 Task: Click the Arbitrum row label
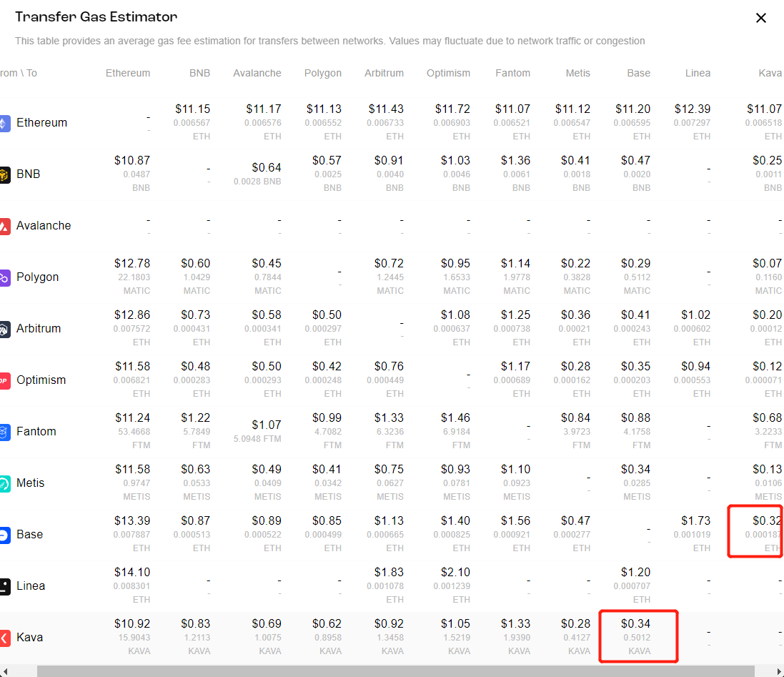(39, 329)
